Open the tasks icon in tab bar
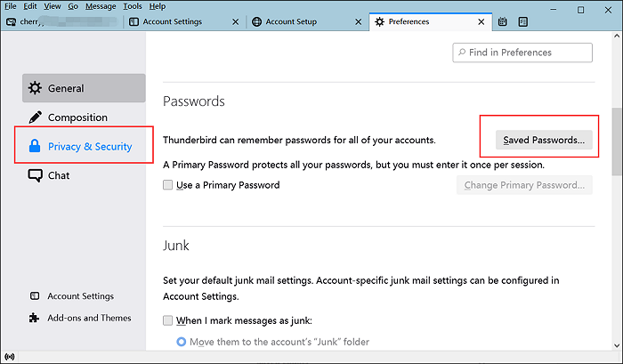Image resolution: width=623 pixels, height=364 pixels. pyautogui.click(x=522, y=21)
